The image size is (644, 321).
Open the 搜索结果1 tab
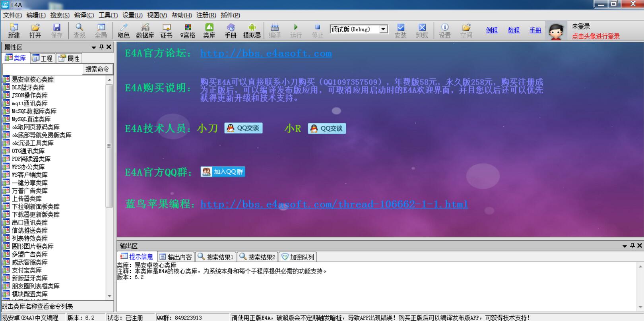[216, 257]
